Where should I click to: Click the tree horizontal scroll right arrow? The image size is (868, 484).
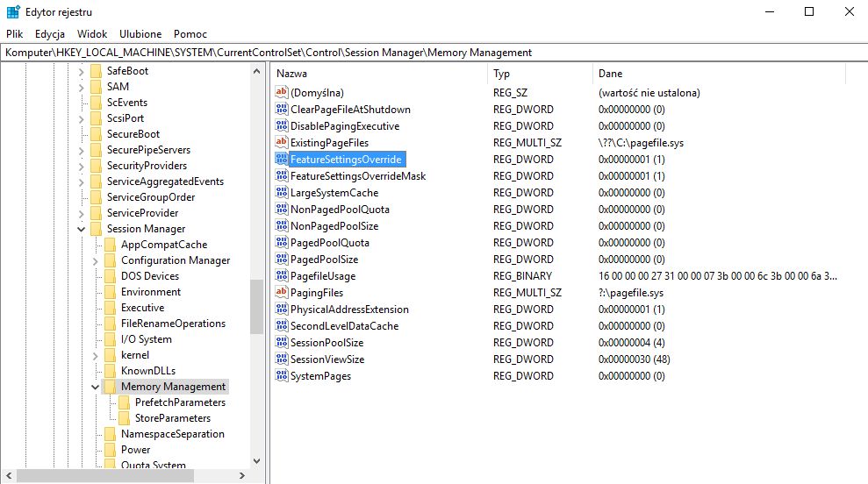pos(242,475)
